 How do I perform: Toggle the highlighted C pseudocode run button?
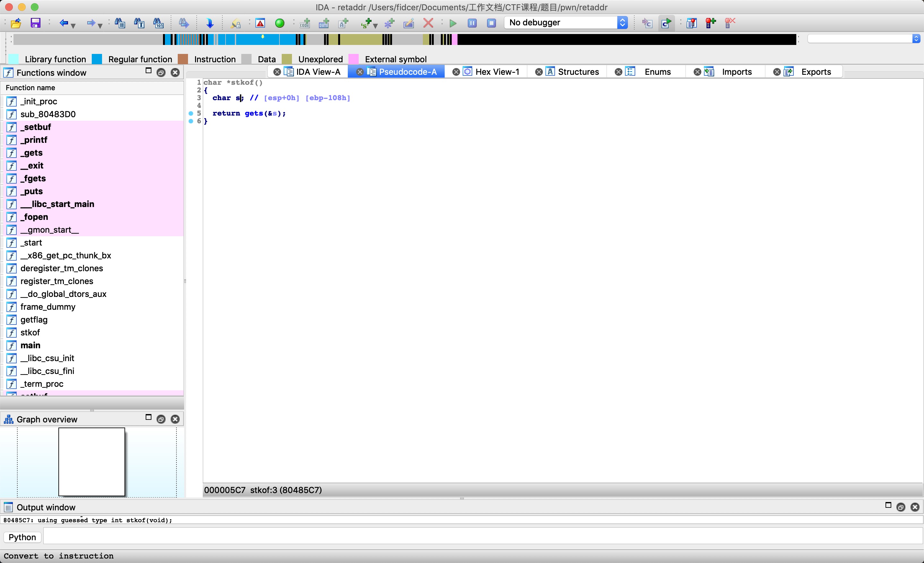tap(666, 23)
